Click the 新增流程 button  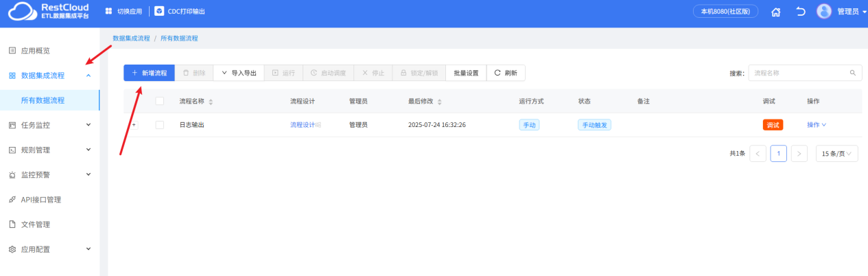[x=149, y=73]
